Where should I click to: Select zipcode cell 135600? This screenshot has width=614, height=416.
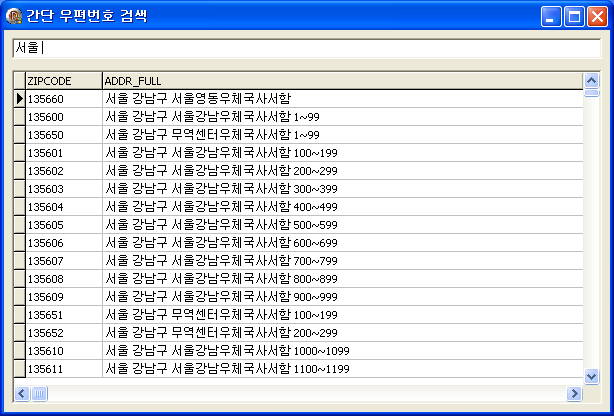coord(64,117)
